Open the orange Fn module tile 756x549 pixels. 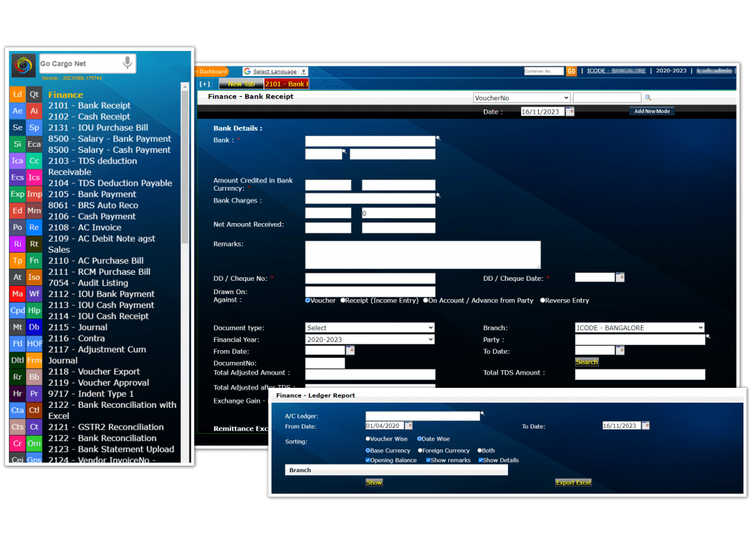click(x=34, y=261)
